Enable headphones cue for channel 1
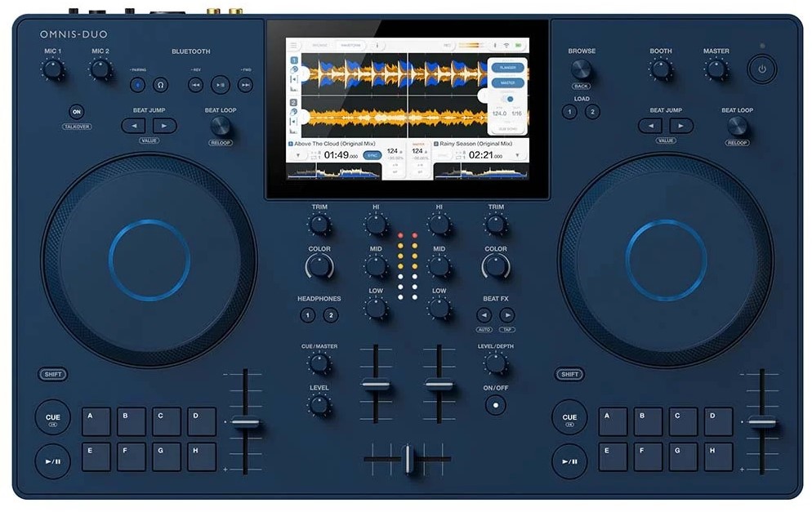812x512 pixels. click(x=308, y=314)
